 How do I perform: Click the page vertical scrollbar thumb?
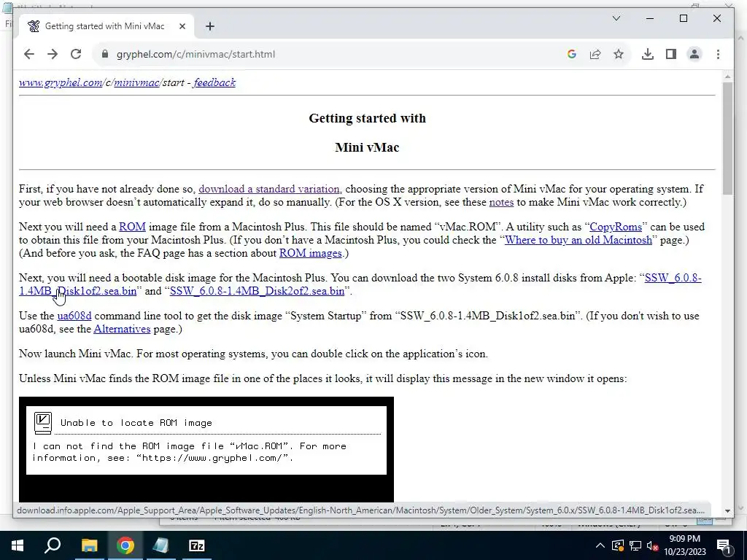coord(727,138)
